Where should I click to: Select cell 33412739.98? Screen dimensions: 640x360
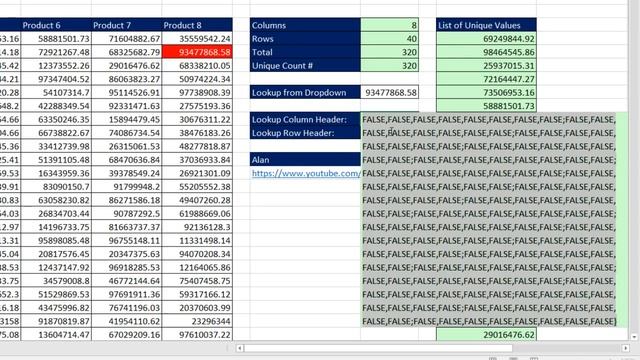pyautogui.click(x=56, y=146)
